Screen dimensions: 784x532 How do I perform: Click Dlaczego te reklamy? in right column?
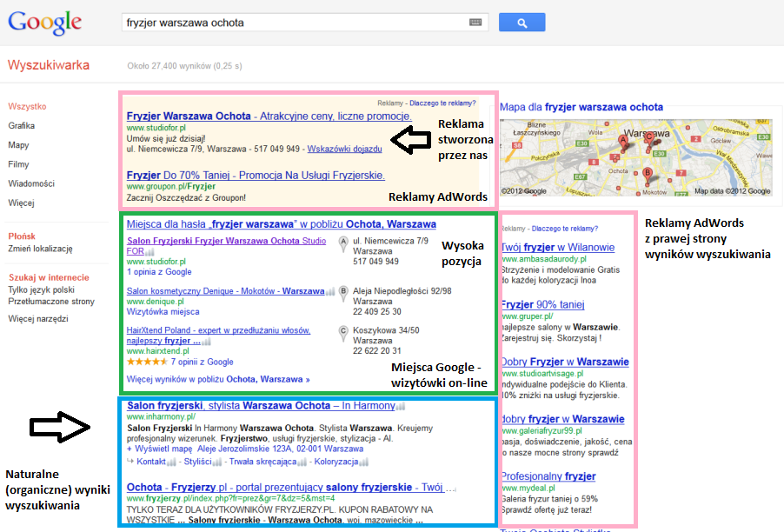point(564,229)
